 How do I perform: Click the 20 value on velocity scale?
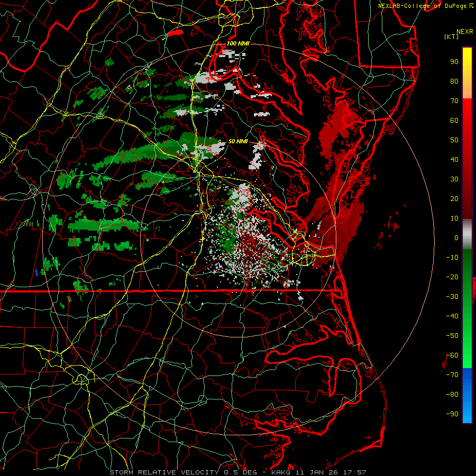(454, 199)
